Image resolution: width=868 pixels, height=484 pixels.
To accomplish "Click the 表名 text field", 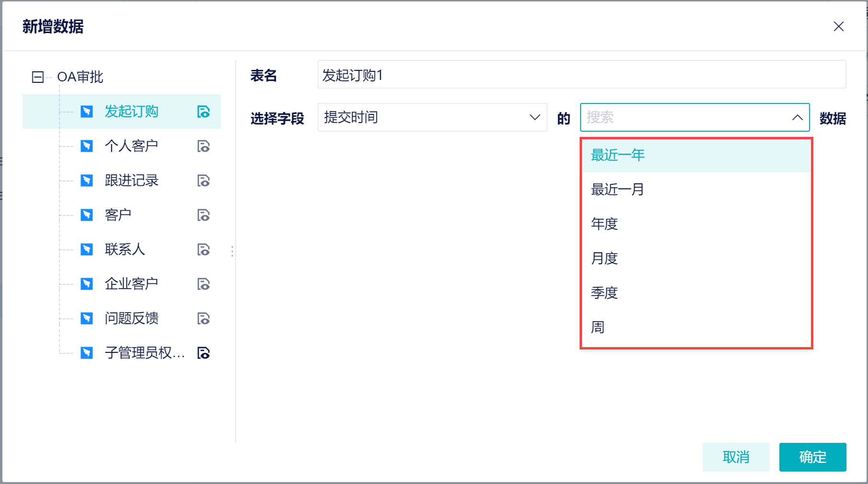I will click(582, 75).
